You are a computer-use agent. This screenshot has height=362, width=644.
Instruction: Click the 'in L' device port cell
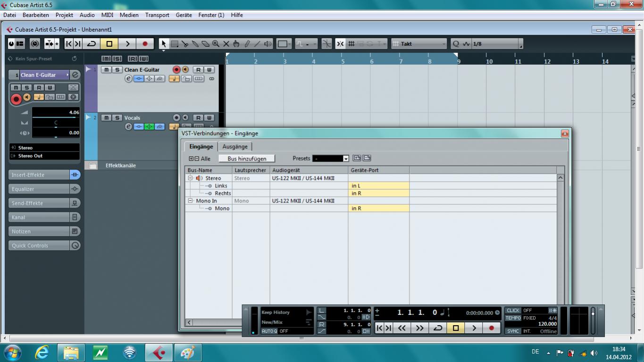click(379, 186)
